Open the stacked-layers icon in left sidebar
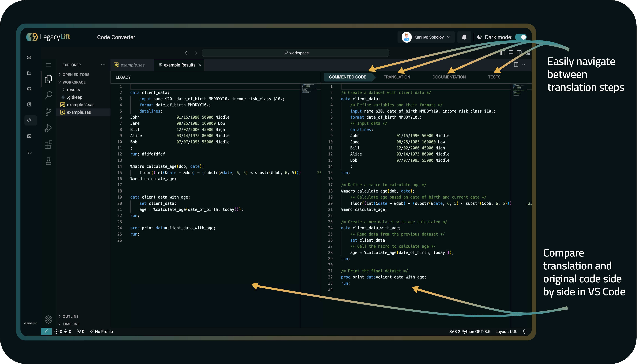642x364 pixels. coord(29,58)
